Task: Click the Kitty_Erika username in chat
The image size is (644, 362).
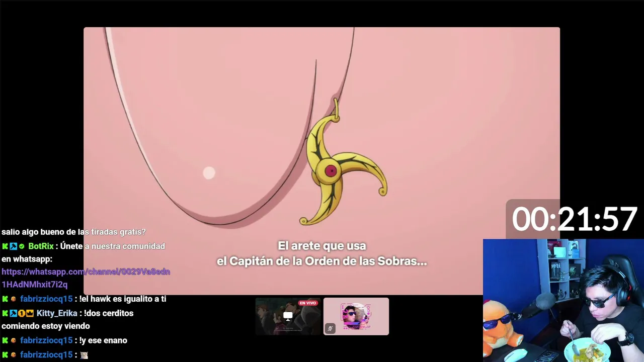Action: point(57,313)
